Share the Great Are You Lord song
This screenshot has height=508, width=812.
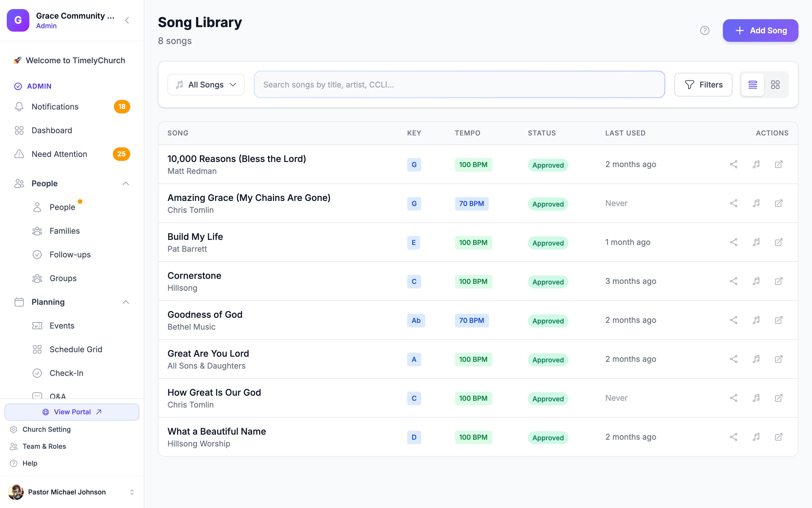734,359
